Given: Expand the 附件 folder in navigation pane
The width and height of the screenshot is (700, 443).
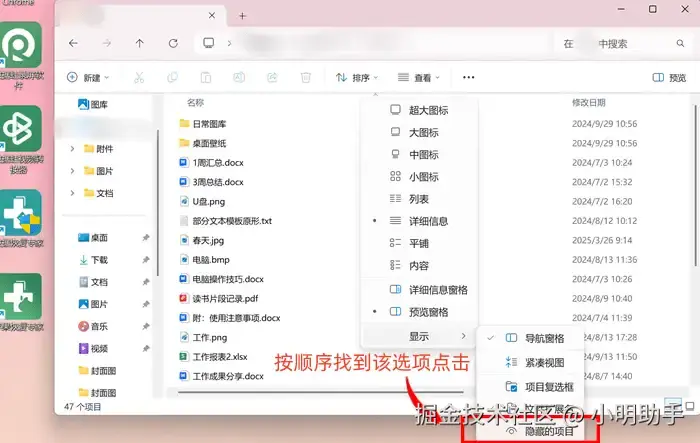Looking at the screenshot, I should [72, 148].
